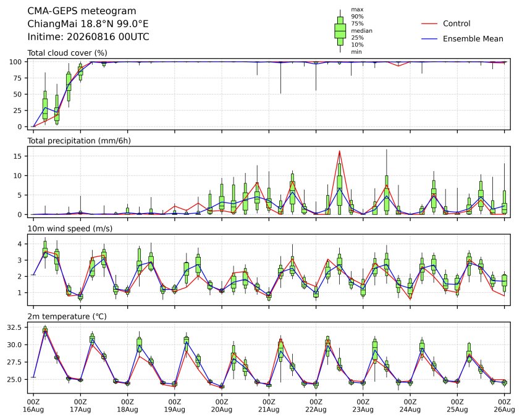This screenshot has width=522, height=420.
Task: Click the "00Z 21Aug" x-axis tick label
Action: (269, 406)
